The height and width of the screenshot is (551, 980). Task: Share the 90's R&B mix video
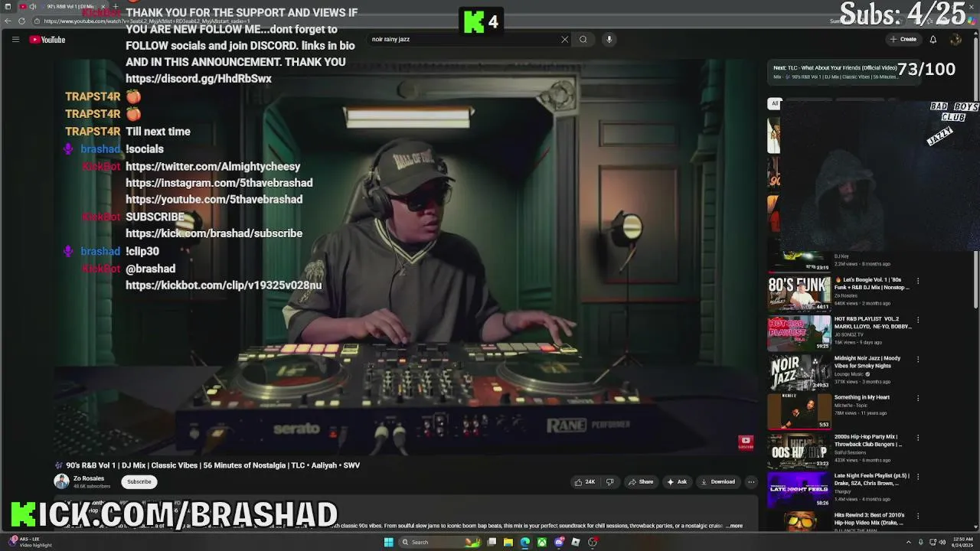pyautogui.click(x=641, y=482)
